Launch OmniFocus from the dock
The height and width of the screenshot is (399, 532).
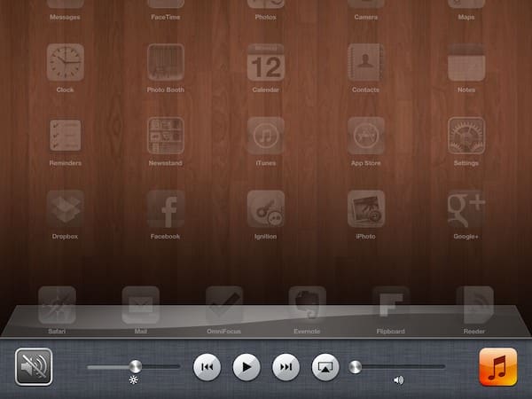224,305
